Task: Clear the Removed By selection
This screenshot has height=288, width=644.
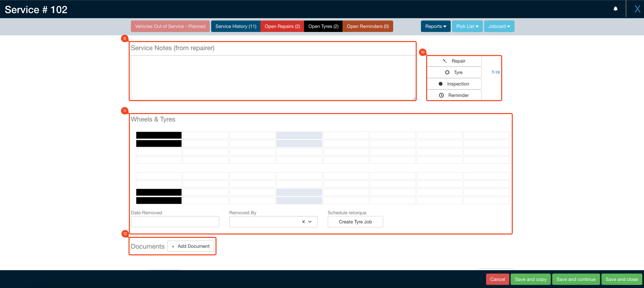Action: [x=303, y=222]
